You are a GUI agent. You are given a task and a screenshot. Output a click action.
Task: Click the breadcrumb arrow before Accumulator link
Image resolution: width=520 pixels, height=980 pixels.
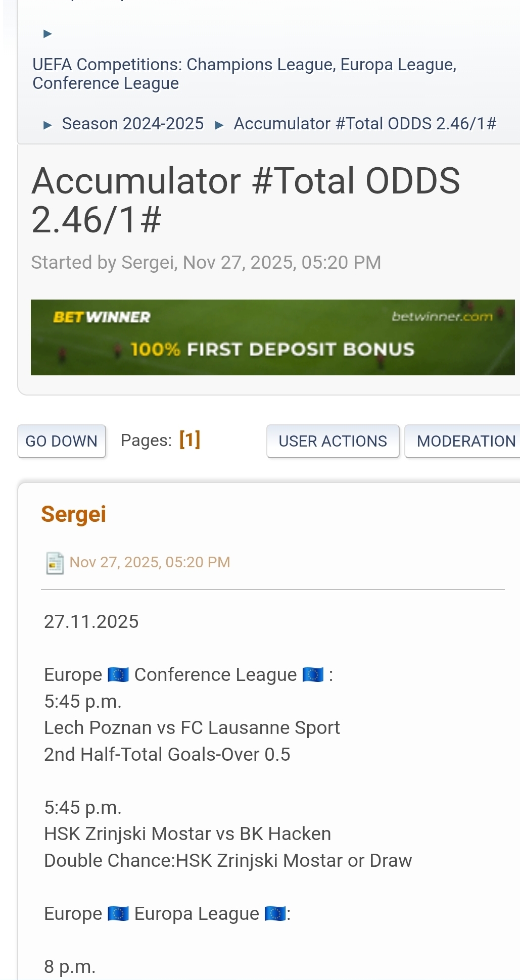[x=219, y=125]
